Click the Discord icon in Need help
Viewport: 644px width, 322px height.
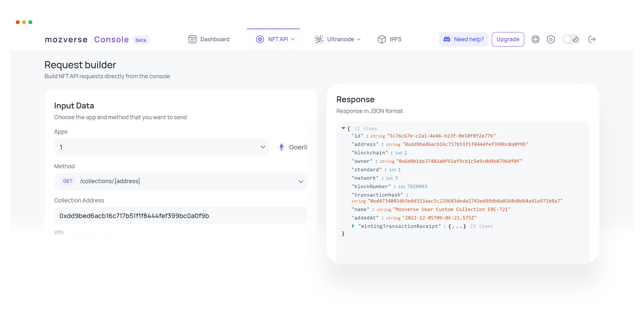point(447,39)
